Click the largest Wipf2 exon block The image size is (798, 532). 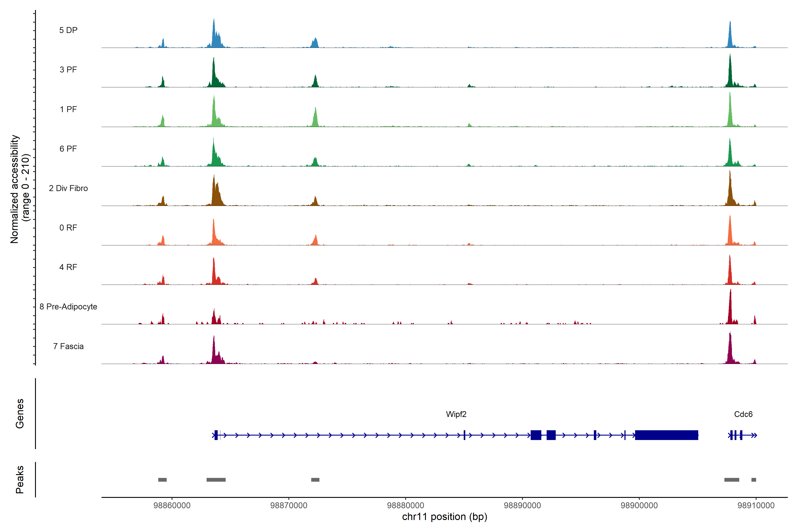[666, 435]
